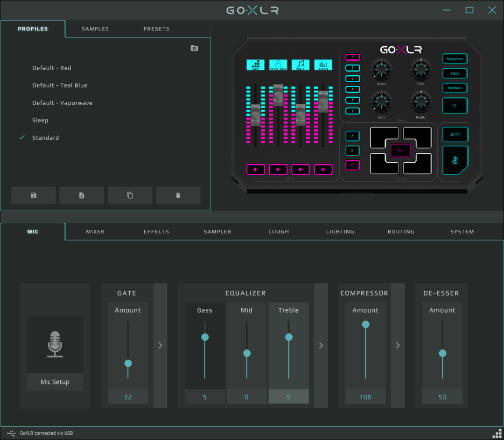Expand the Gate advanced settings arrow
The image size is (504, 440).
[x=160, y=345]
